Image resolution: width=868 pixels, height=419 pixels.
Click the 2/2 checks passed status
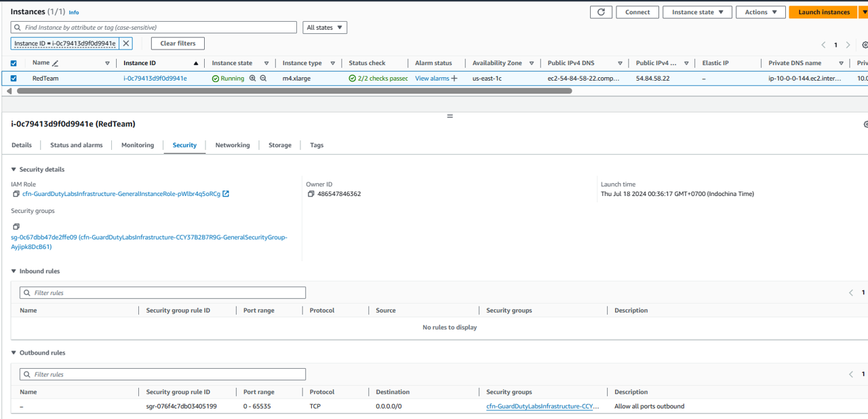(378, 79)
